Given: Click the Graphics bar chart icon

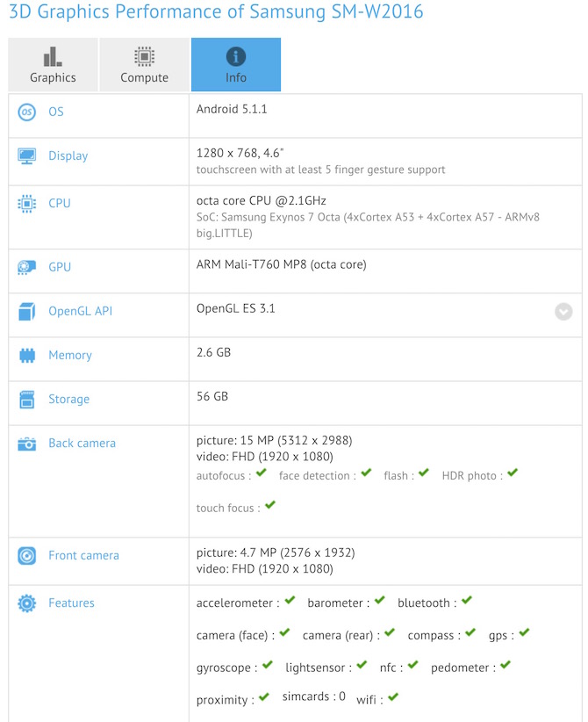Looking at the screenshot, I should pos(53,56).
